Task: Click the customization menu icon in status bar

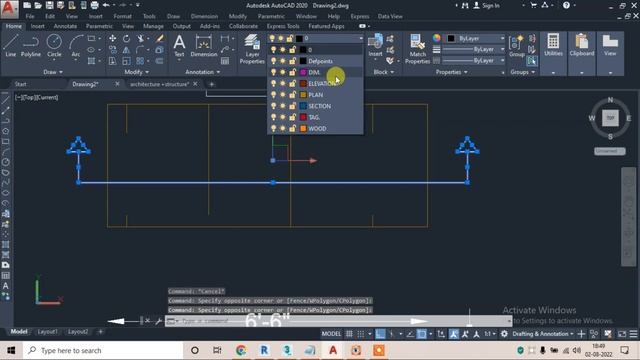Action: (633, 334)
